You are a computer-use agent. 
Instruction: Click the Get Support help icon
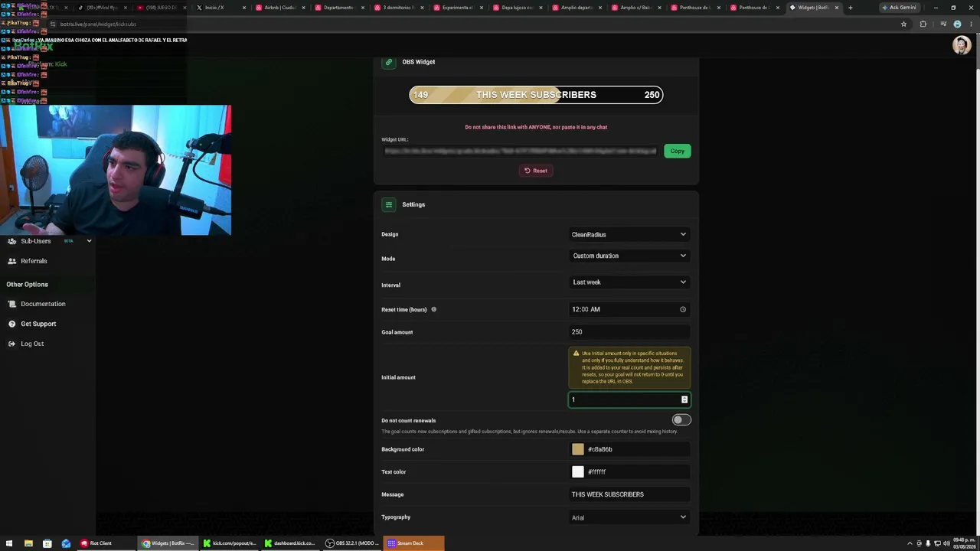point(11,324)
